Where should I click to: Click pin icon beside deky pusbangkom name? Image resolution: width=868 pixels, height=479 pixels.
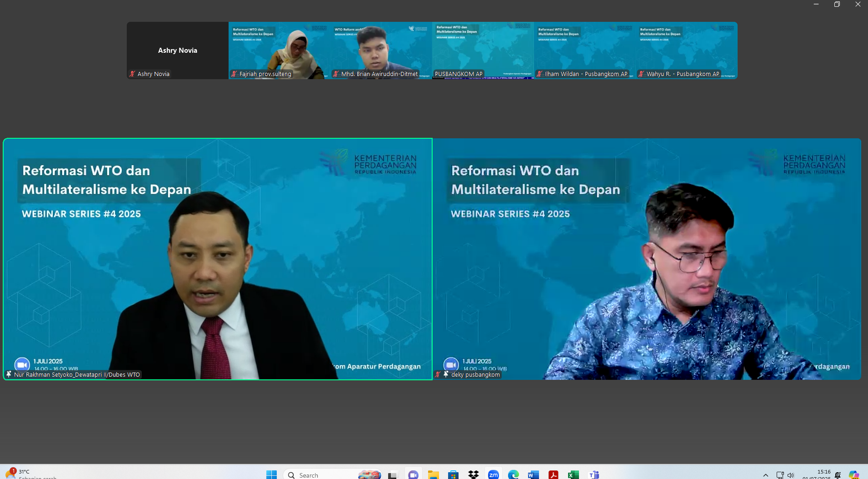(x=446, y=374)
